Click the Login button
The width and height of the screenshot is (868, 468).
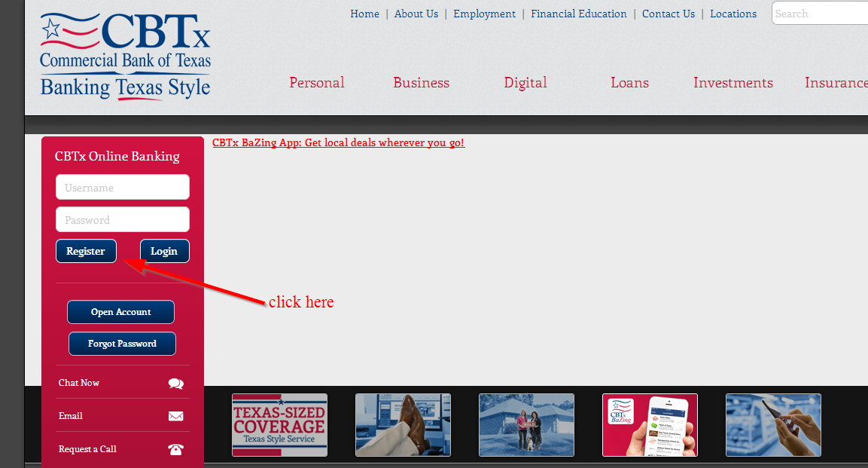[164, 251]
